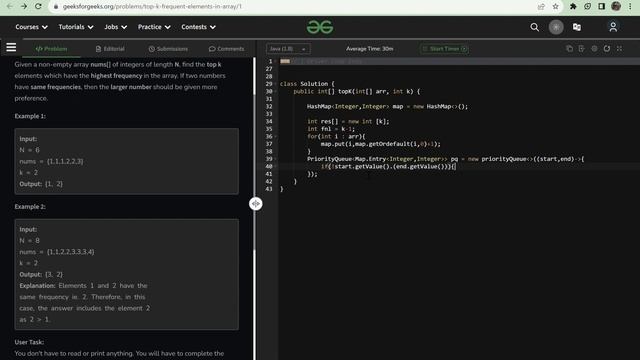
Task: Collapse class Solution fold at line 29
Action: 276,84
